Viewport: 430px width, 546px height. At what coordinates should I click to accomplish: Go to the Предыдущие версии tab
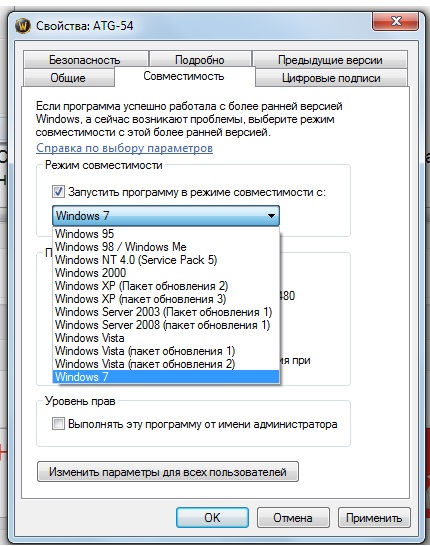coord(330,60)
